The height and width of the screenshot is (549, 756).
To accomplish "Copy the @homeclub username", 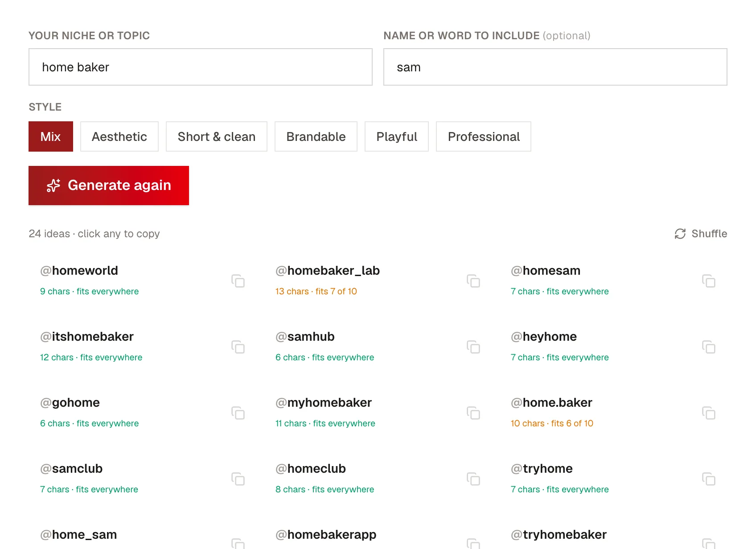I will click(x=473, y=479).
